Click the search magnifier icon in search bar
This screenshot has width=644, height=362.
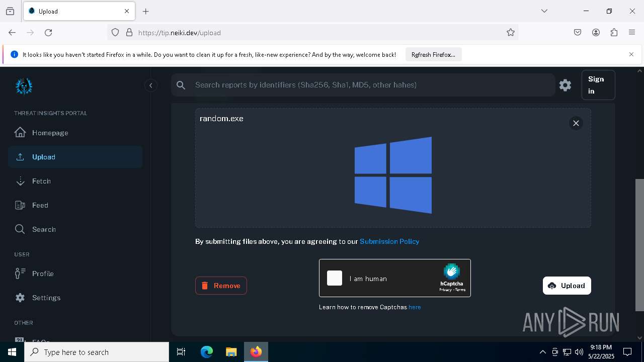tap(181, 85)
